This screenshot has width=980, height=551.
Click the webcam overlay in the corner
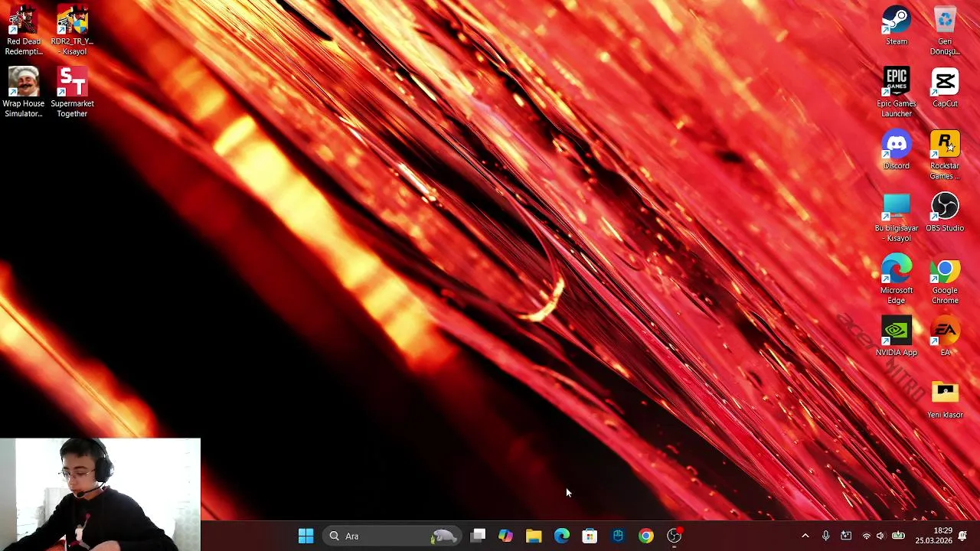[x=100, y=494]
